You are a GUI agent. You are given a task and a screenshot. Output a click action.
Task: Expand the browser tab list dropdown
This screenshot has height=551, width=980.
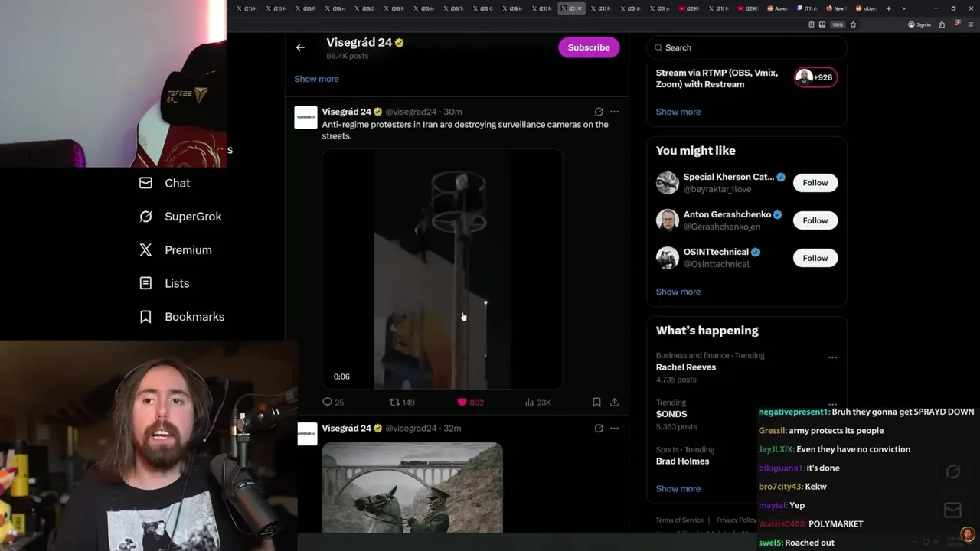point(904,8)
